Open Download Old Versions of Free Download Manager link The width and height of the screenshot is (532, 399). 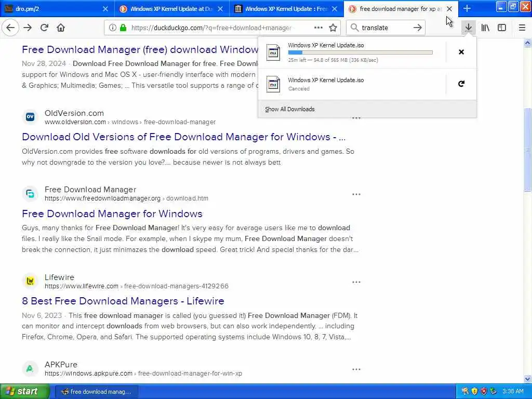click(183, 137)
